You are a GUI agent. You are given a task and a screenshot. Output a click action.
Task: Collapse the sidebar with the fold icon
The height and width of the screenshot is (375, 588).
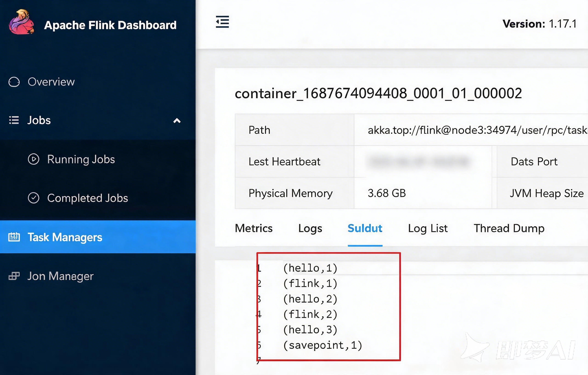pos(222,22)
